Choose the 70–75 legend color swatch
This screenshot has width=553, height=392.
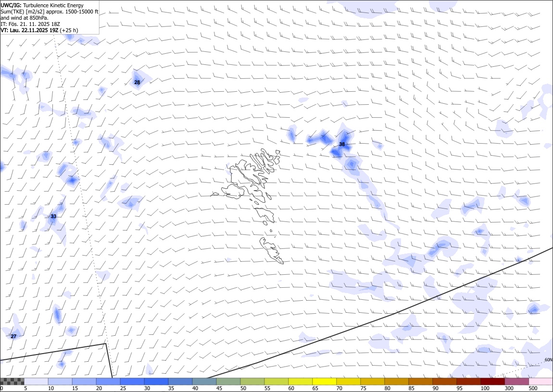(348, 381)
